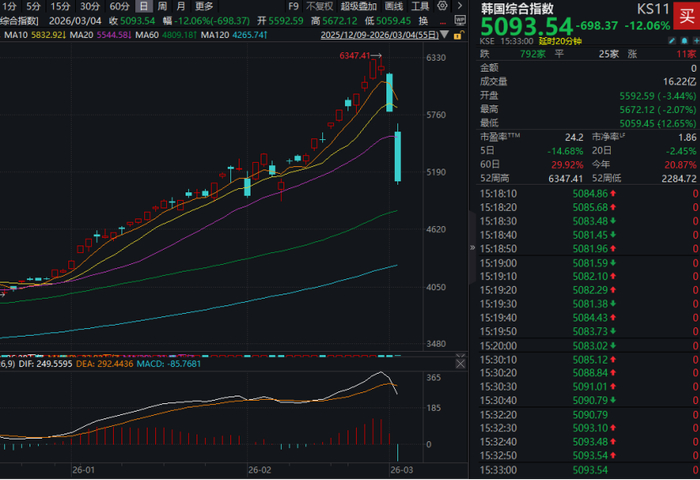
Task: Add to watchlist with the plus icon
Action: [x=696, y=41]
